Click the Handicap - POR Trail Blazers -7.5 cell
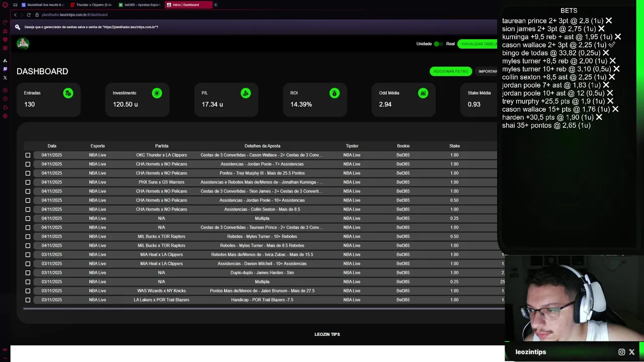The image size is (644, 362). point(262,300)
